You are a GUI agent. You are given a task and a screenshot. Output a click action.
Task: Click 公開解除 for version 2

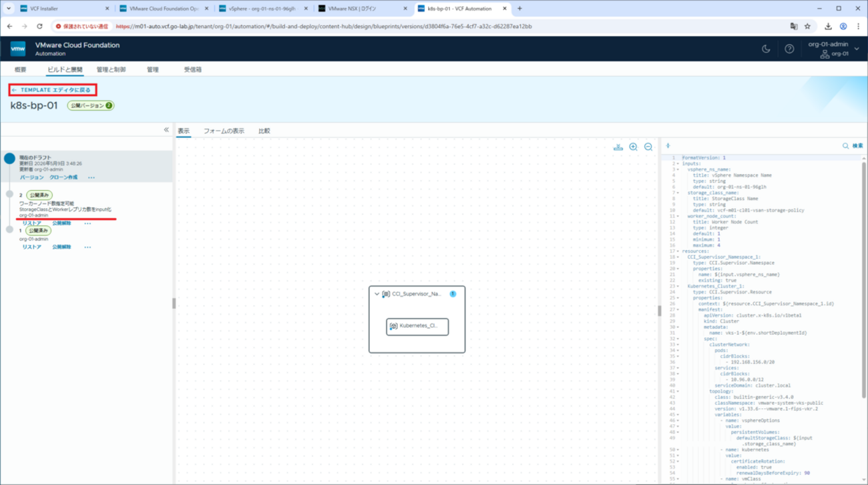click(x=61, y=223)
